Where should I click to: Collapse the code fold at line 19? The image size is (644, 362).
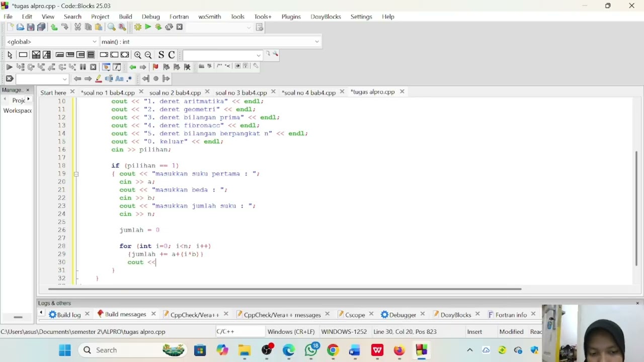click(x=76, y=174)
